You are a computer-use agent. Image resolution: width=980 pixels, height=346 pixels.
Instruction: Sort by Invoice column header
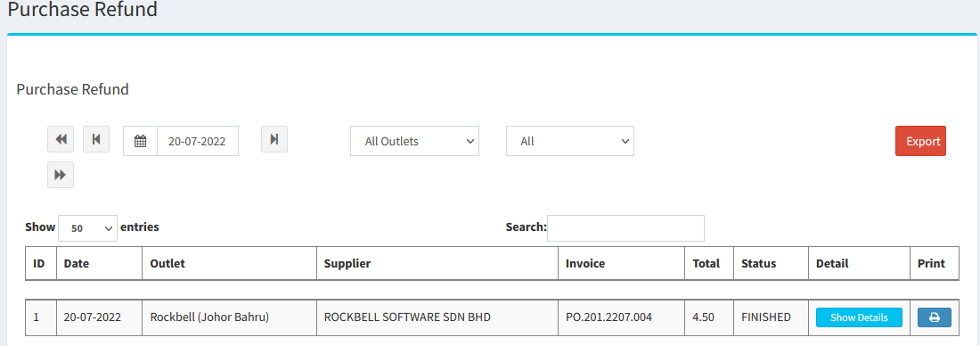point(621,263)
